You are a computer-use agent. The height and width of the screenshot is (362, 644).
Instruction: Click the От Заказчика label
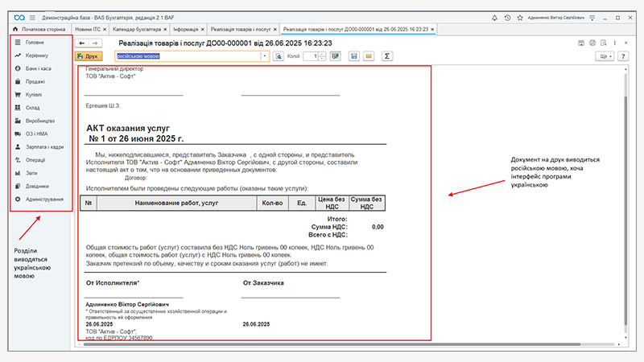263,283
